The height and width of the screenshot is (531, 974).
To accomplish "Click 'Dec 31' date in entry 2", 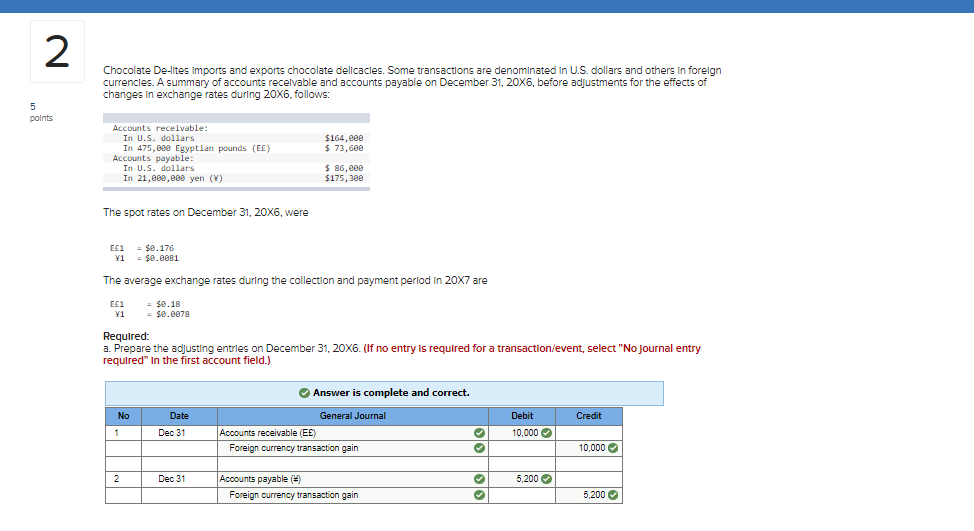I will [171, 479].
